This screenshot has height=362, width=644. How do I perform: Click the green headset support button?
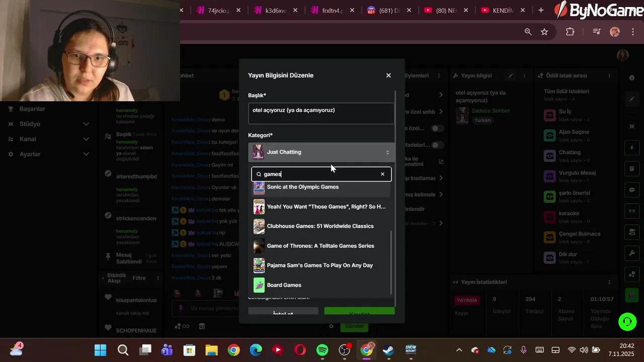click(627, 321)
